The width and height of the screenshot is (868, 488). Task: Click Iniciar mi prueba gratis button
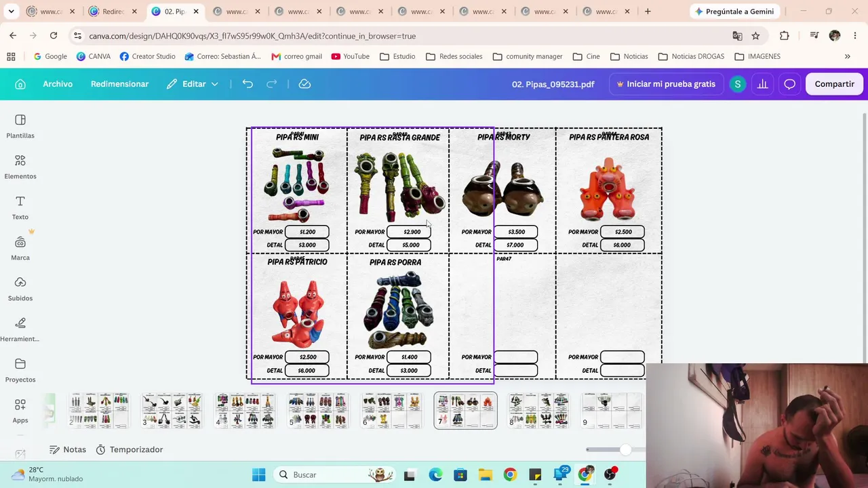tap(666, 84)
